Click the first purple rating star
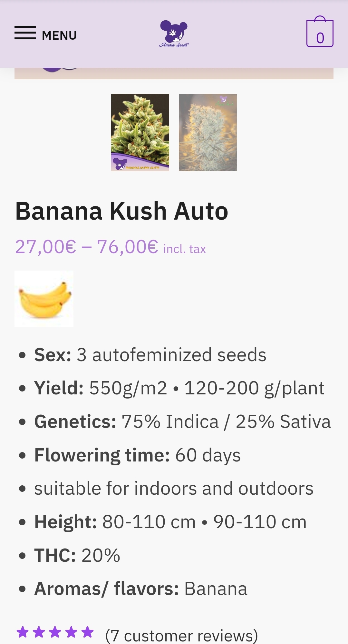The height and width of the screenshot is (644, 348). pos(23,632)
